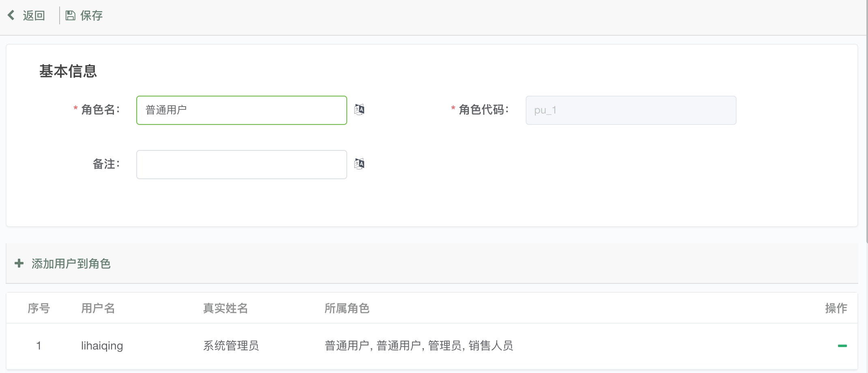Click 添加用户到角色 link
Viewport: 868px width, 373px height.
[71, 264]
